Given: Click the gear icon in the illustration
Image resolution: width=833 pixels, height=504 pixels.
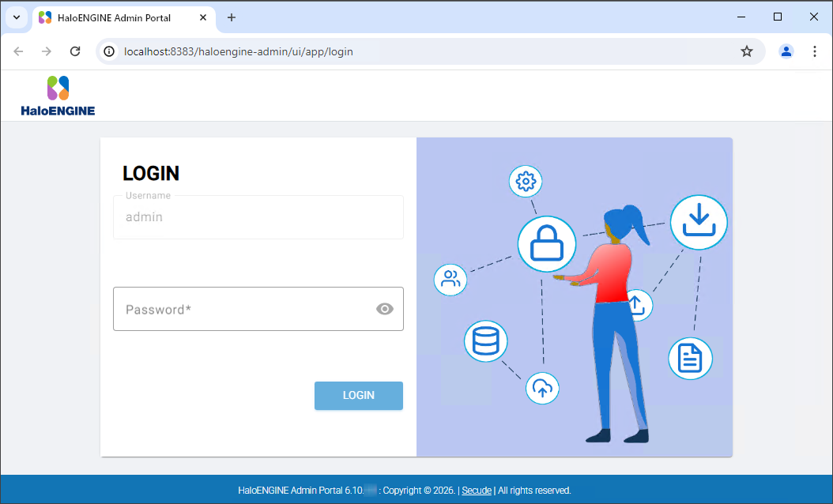Looking at the screenshot, I should point(525,181).
